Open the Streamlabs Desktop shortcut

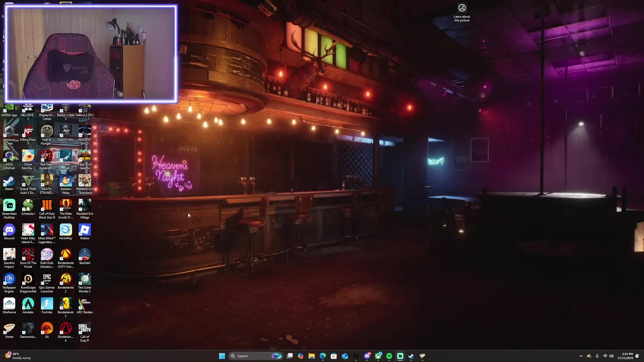[9, 209]
